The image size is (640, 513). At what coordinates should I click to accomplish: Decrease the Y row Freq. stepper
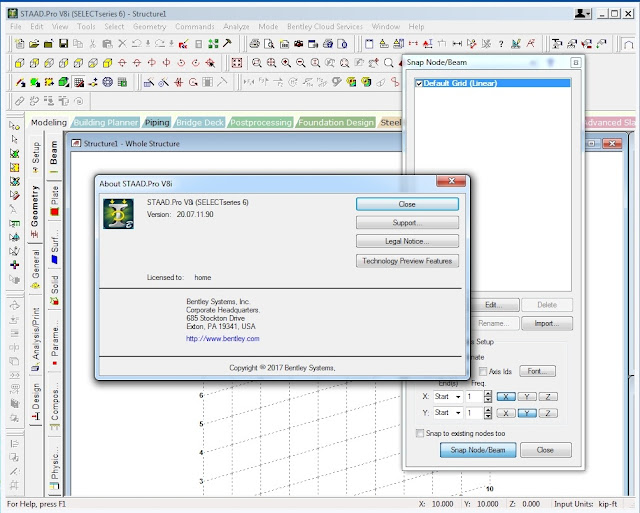488,416
